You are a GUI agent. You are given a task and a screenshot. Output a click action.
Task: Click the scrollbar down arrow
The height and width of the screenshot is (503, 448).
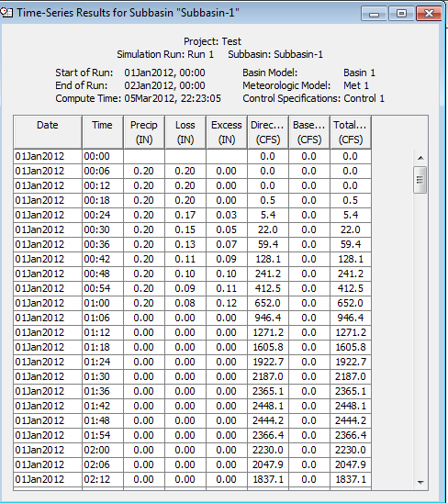[420, 482]
